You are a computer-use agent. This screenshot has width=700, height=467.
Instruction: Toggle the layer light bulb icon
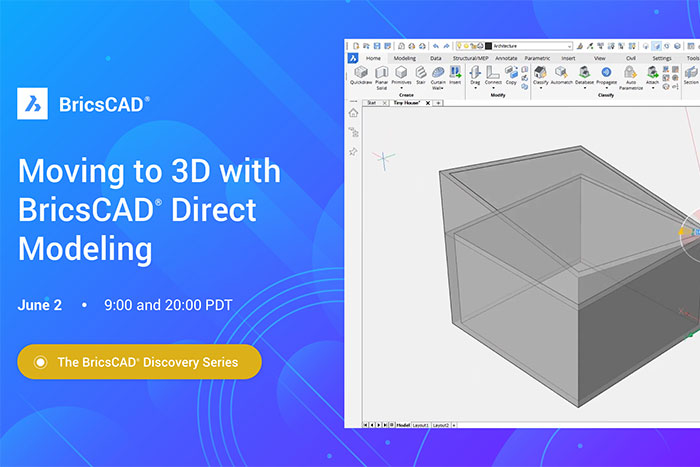459,46
